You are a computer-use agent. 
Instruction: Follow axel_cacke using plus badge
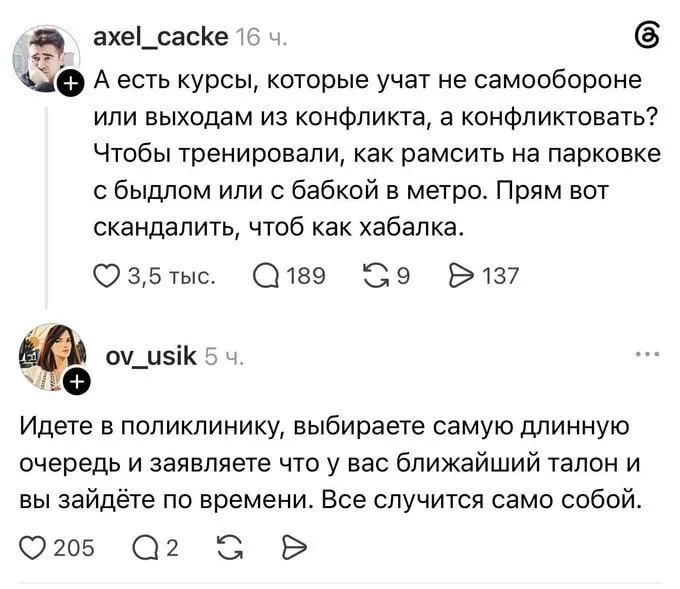pos(70,83)
